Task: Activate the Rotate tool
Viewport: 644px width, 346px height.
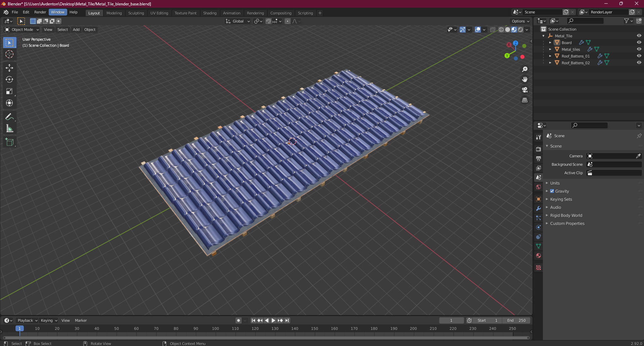Action: click(x=9, y=80)
